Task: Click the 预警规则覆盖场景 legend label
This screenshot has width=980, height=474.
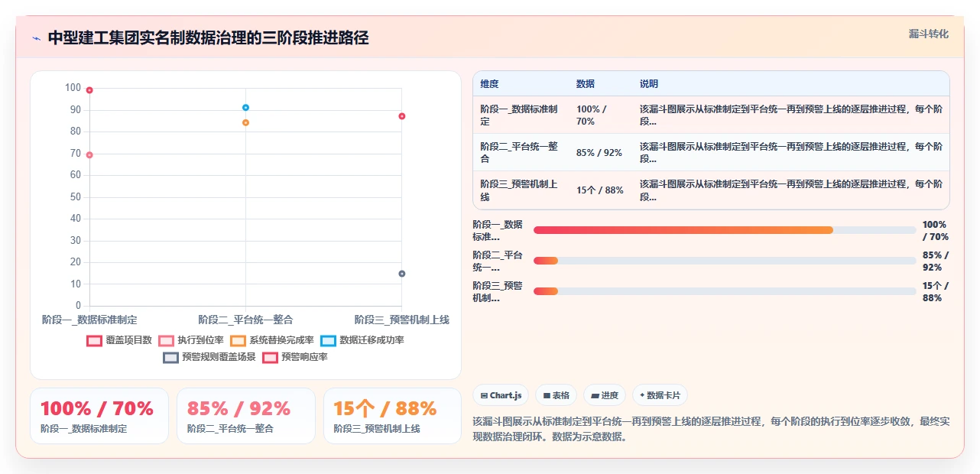Action: pos(219,357)
